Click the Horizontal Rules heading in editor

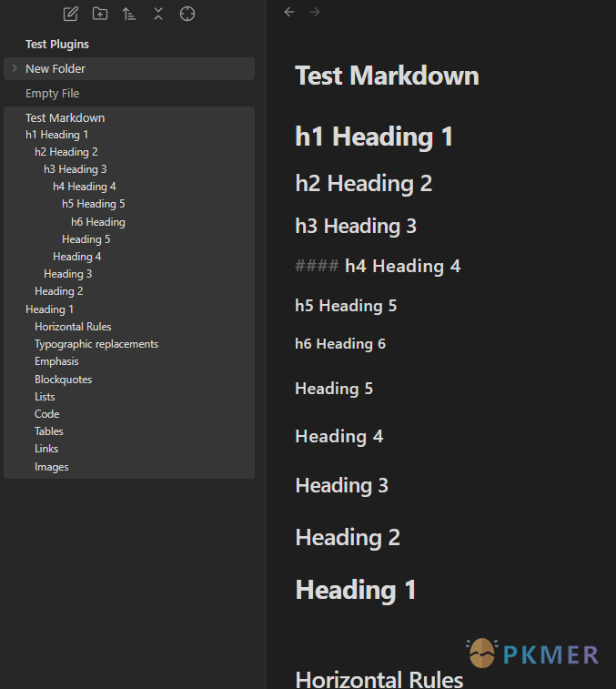[x=379, y=679]
